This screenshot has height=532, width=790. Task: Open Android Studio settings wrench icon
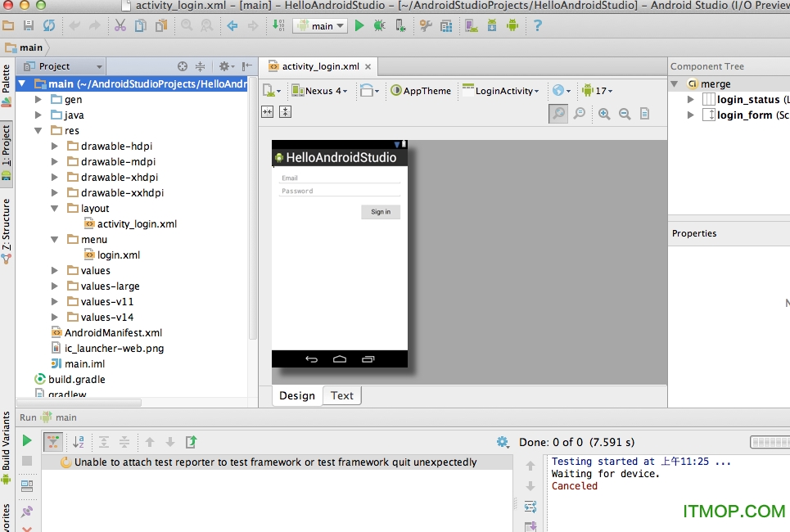(426, 25)
